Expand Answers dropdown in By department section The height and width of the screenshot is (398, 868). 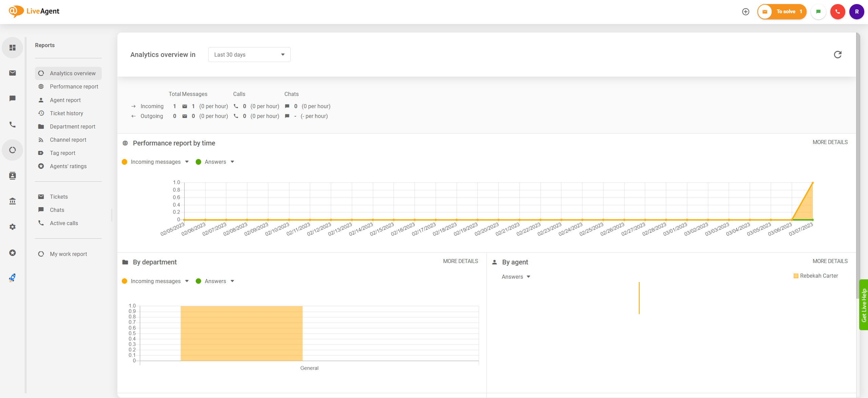232,281
